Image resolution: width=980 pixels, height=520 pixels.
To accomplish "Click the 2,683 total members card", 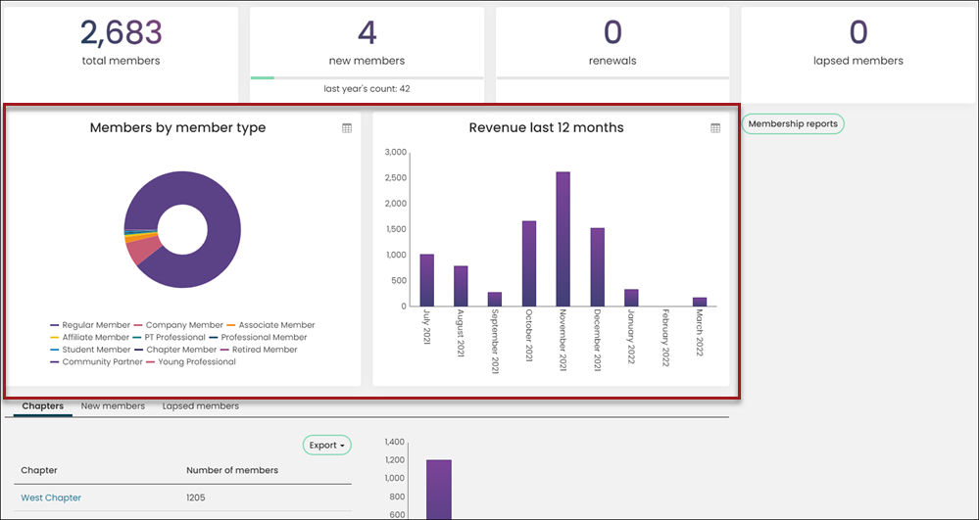I will point(121,54).
